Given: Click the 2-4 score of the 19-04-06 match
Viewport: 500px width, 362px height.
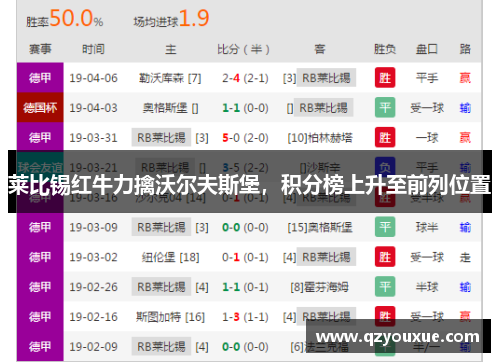Looking at the screenshot, I should (x=231, y=78).
